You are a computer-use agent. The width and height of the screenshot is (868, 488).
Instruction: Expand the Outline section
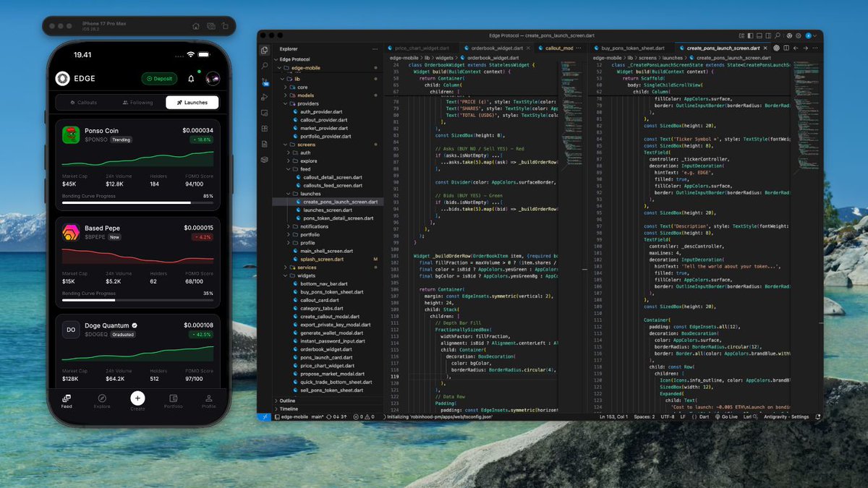327,401
